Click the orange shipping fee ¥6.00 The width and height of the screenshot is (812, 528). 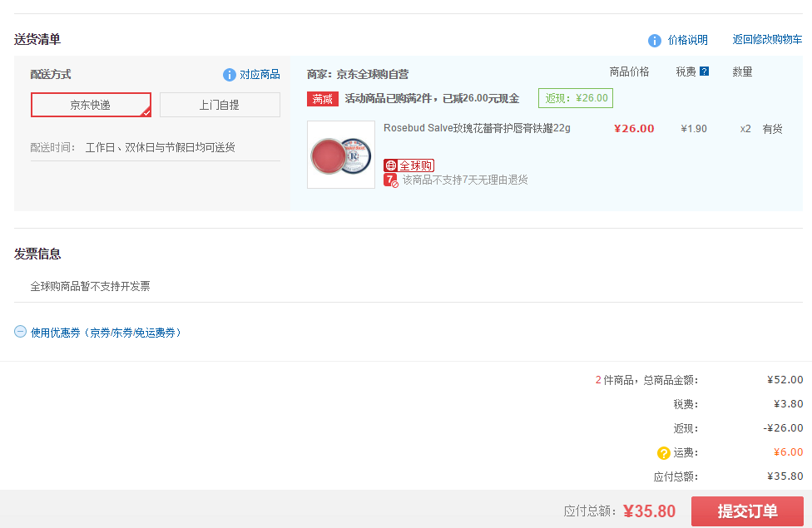[x=788, y=452]
